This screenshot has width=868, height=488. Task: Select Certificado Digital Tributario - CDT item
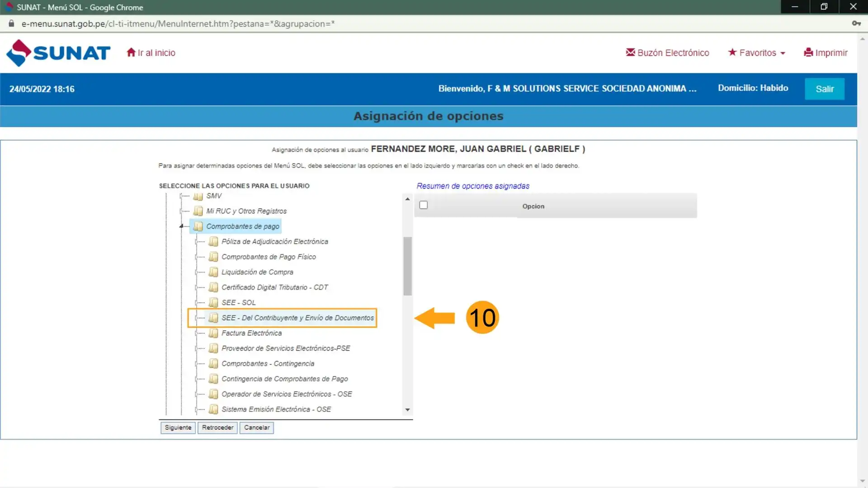pyautogui.click(x=274, y=287)
